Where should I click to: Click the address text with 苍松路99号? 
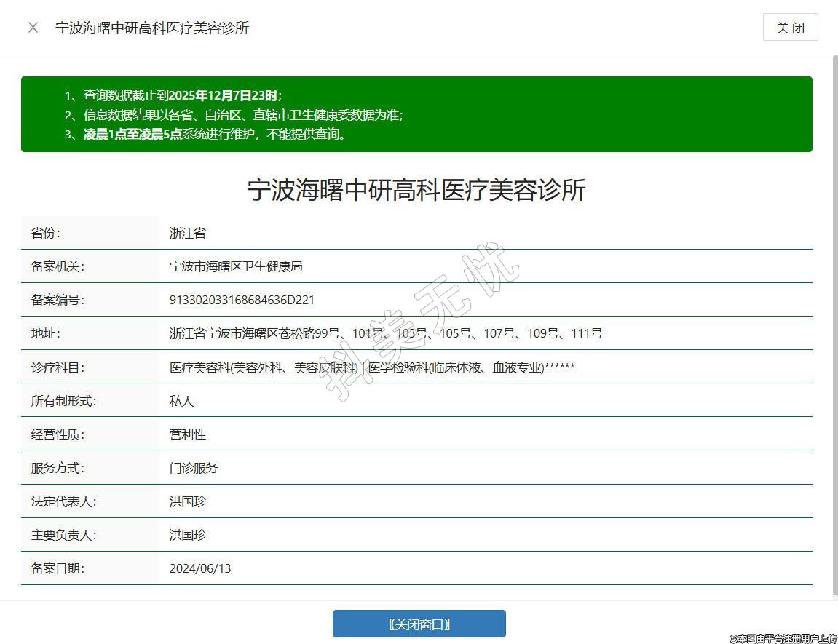tap(386, 333)
